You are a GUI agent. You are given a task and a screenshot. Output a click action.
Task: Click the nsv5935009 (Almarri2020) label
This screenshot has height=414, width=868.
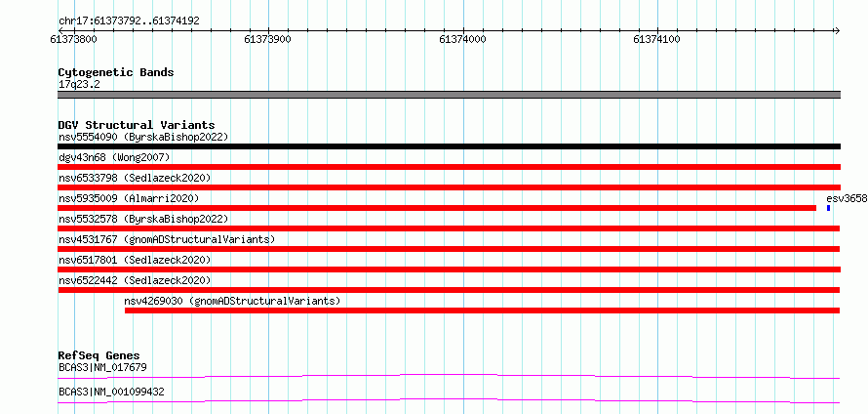pyautogui.click(x=129, y=198)
